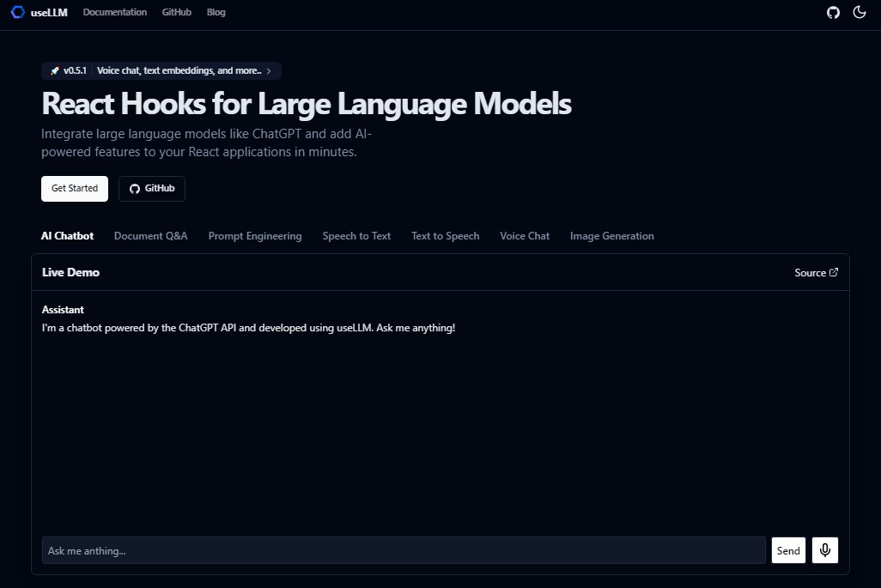
Task: Click the external link icon next to Source
Action: click(x=834, y=271)
